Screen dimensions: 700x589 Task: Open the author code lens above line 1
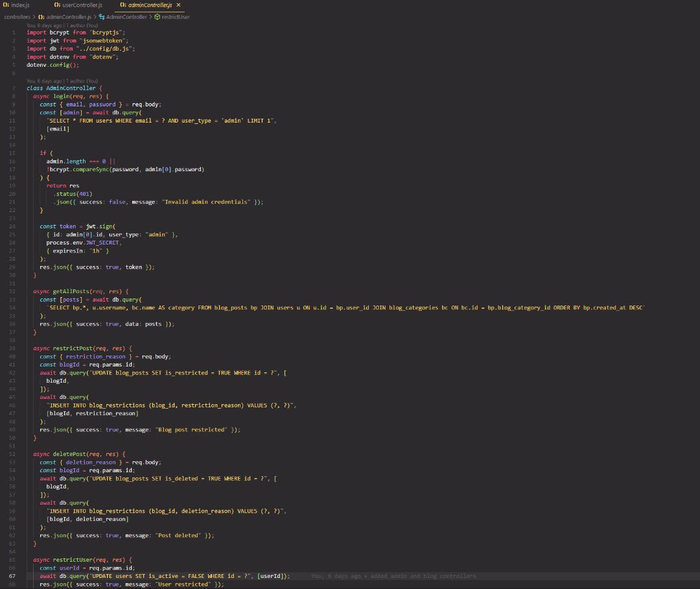(62, 25)
